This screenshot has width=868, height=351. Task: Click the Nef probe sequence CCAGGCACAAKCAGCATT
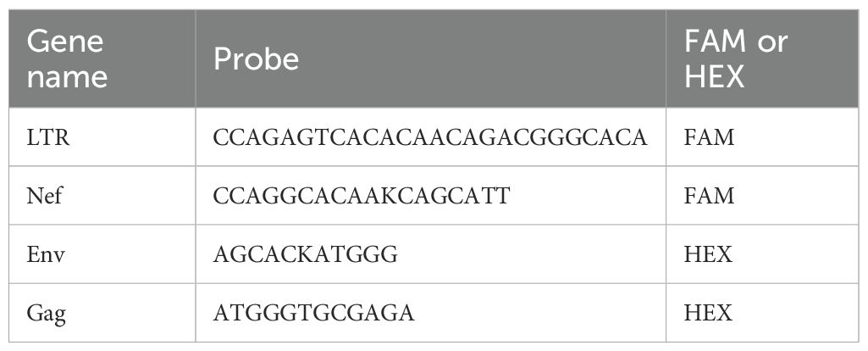[x=362, y=196]
